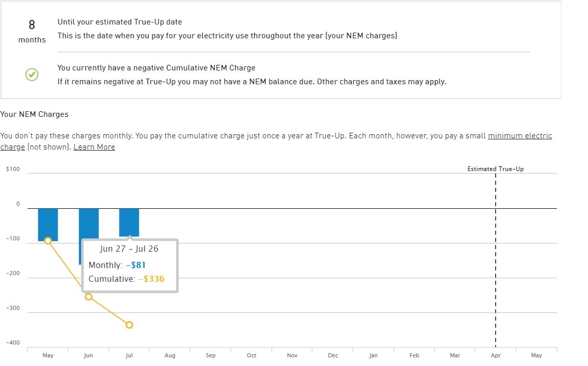This screenshot has width=588, height=366.
Task: Click the July cumulative line point
Action: [x=129, y=325]
